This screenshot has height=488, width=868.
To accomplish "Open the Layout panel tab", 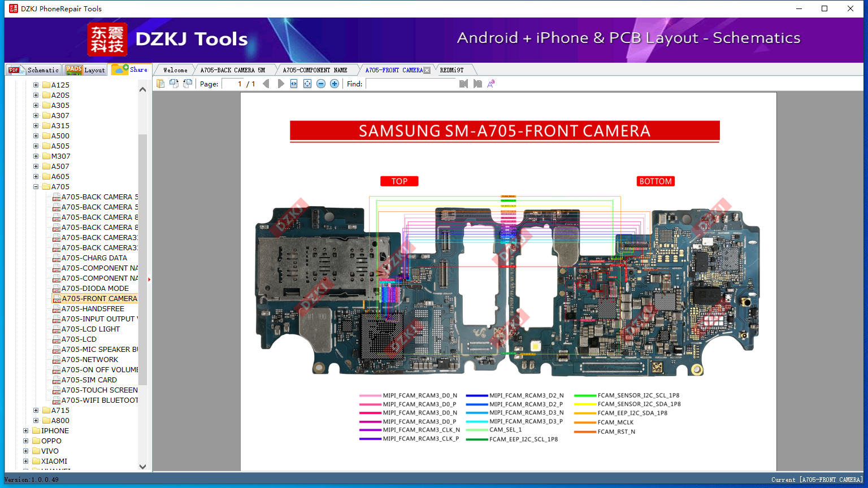I will click(85, 70).
